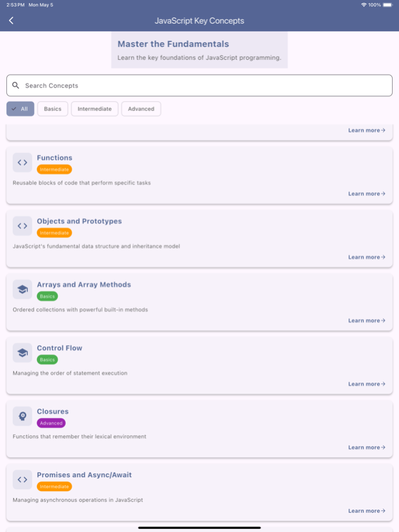Switch to the Intermediate filter tab

point(94,108)
